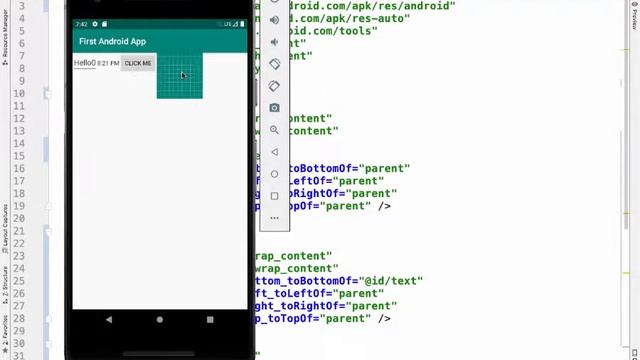Tap the settings gear in phone status bar
640x360 pixels.
point(95,24)
